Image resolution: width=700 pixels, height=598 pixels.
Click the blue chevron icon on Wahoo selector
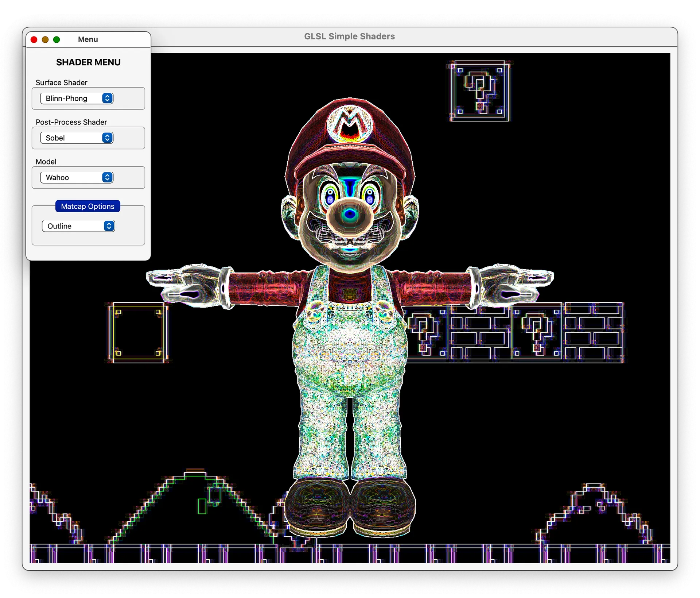pyautogui.click(x=107, y=177)
